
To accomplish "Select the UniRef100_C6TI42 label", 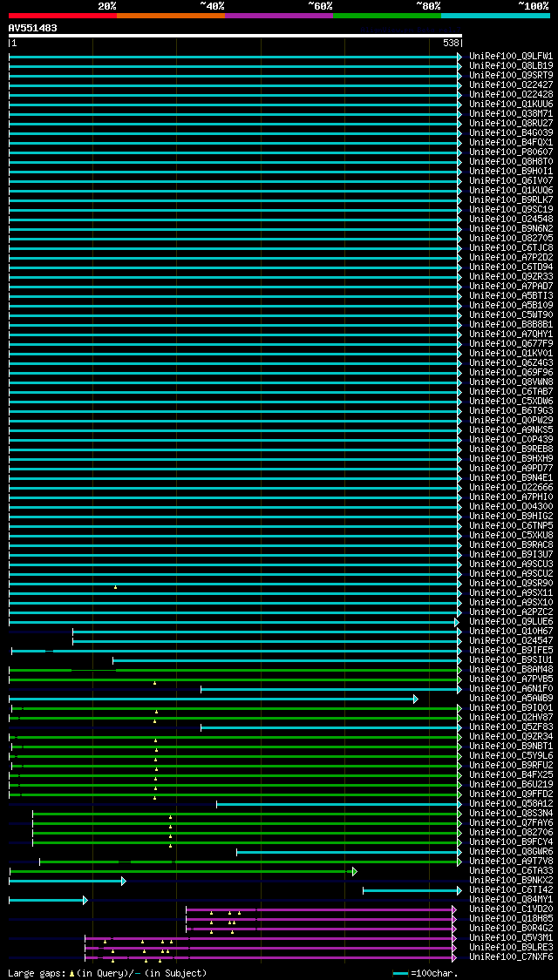I will pyautogui.click(x=511, y=890).
